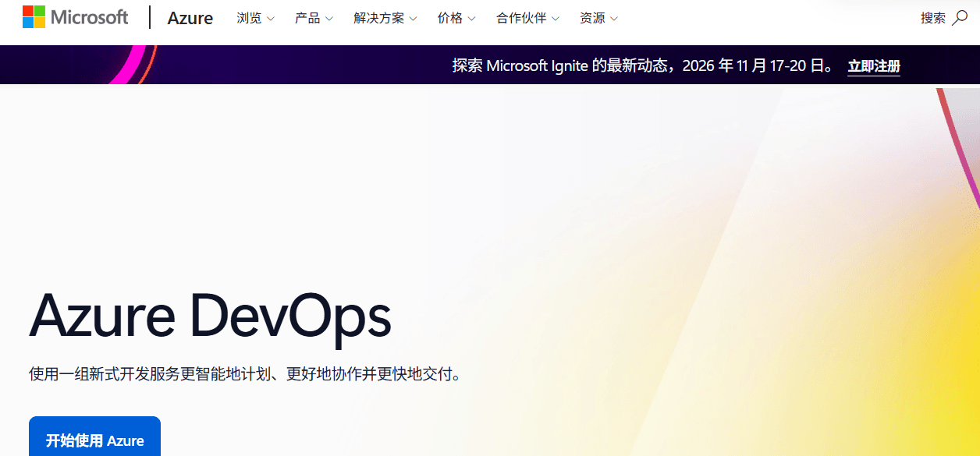Click the search magnifier icon

[x=960, y=18]
